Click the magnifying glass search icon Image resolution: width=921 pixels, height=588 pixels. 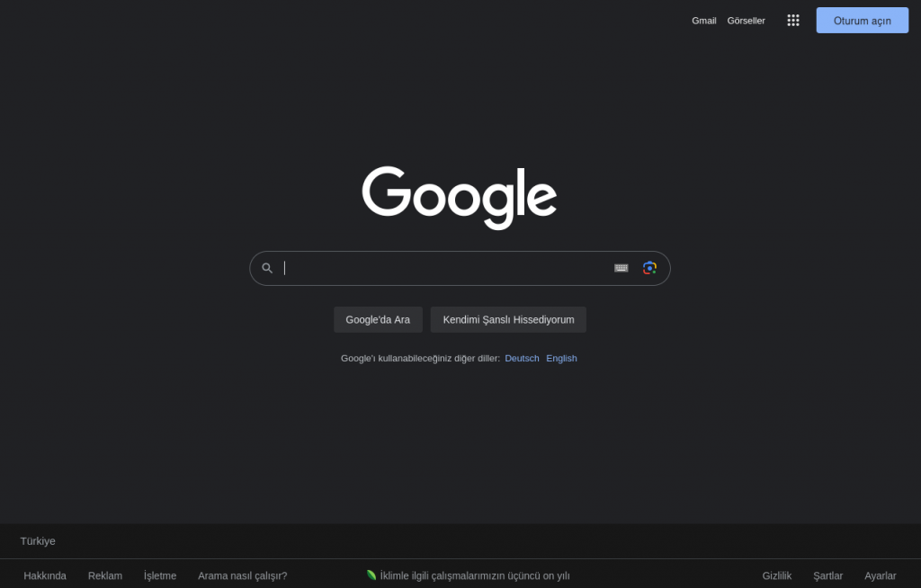click(x=267, y=269)
